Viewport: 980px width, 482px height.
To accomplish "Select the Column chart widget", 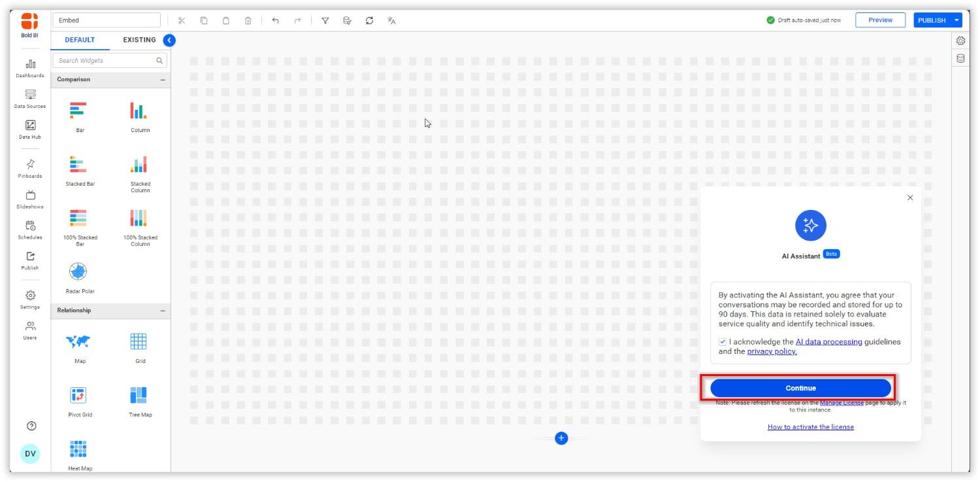I will (140, 116).
